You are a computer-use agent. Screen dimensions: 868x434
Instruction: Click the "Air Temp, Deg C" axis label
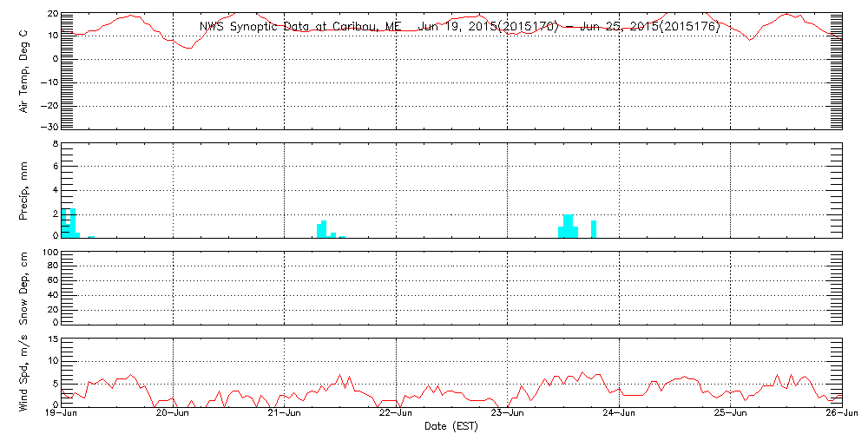[24, 70]
